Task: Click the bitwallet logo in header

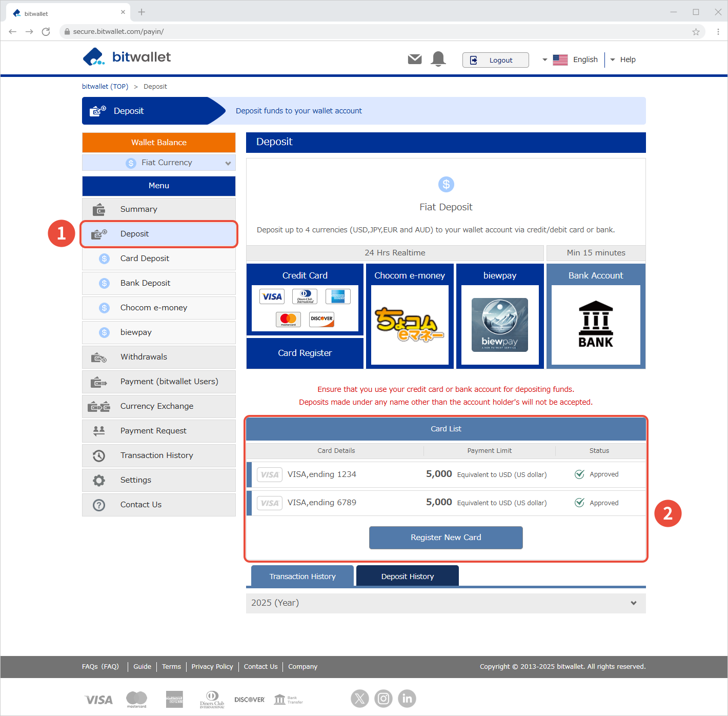Action: coord(127,57)
